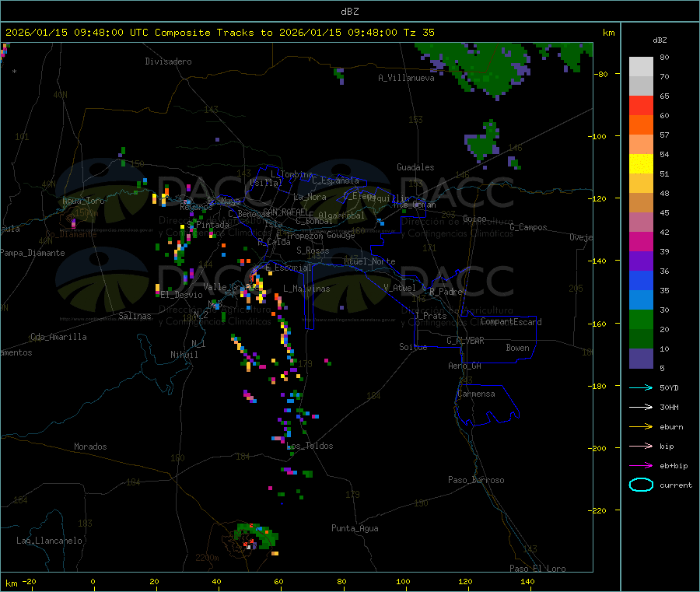This screenshot has width=700, height=592.
Task: Click the 'Paso_Barroso' map label
Action: pyautogui.click(x=476, y=480)
